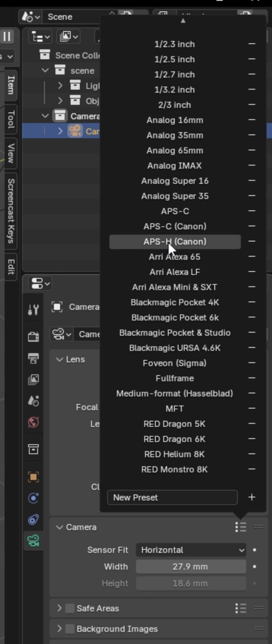Select the Foveon (Sigma) preset
This screenshot has width=272, height=644.
pos(175,363)
